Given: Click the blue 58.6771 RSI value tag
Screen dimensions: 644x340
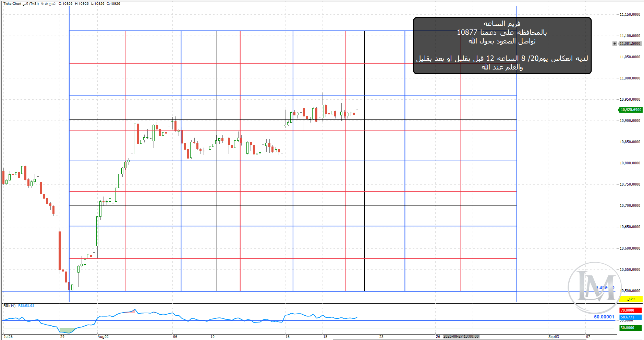Looking at the screenshot, I should 630,317.
